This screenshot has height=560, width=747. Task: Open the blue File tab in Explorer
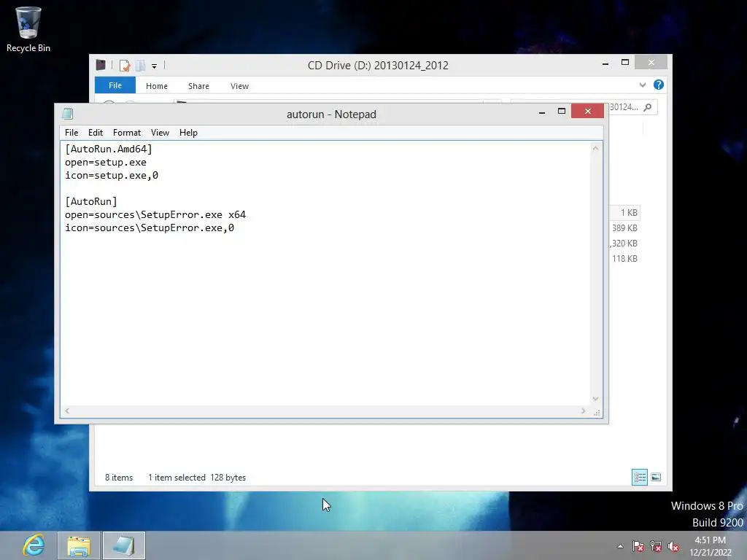tap(115, 85)
